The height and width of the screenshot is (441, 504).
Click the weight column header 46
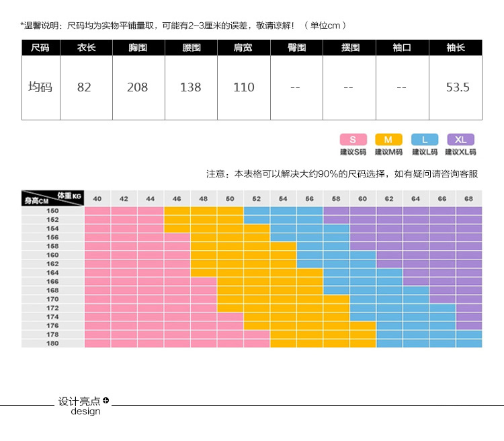(177, 199)
